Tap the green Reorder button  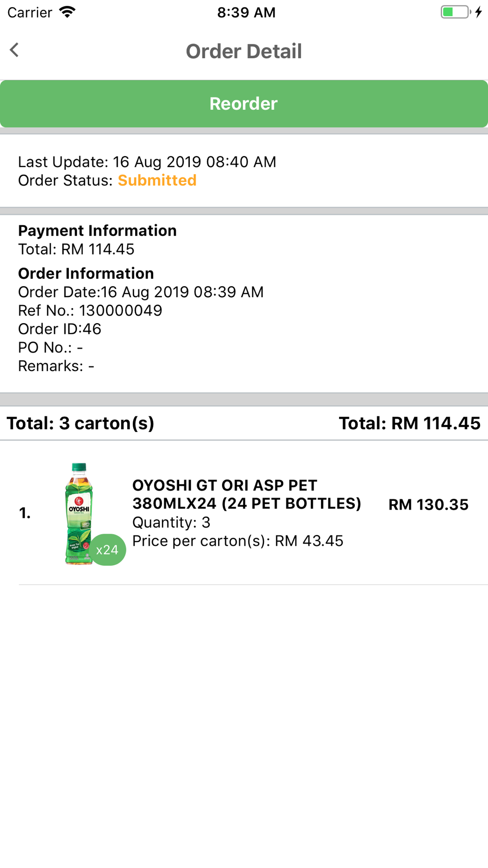(x=244, y=103)
